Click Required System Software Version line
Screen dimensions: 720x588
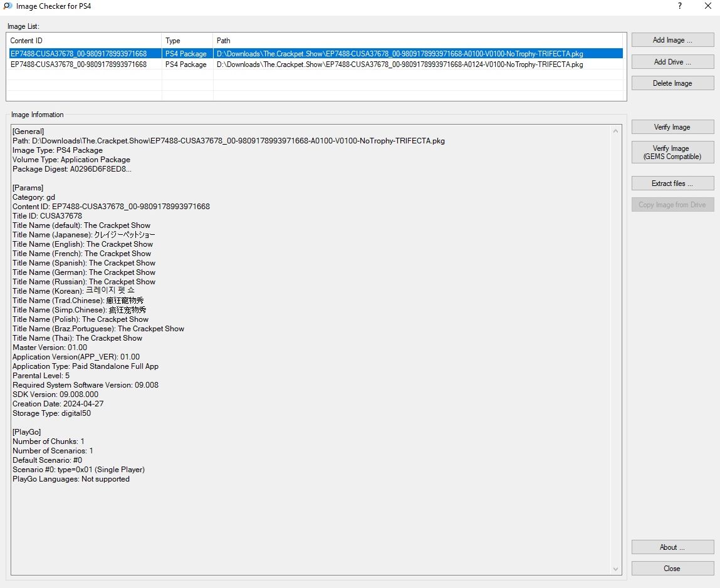pyautogui.click(x=85, y=385)
